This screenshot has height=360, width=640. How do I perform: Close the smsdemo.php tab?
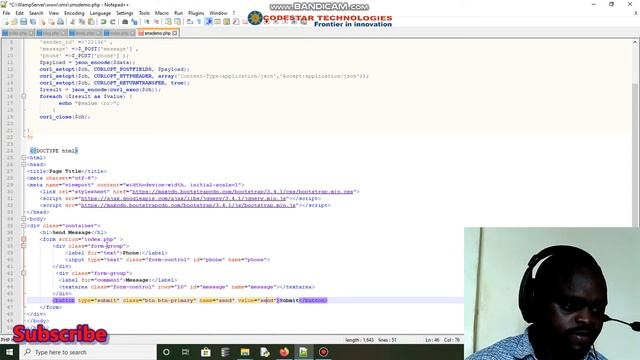pyautogui.click(x=175, y=33)
